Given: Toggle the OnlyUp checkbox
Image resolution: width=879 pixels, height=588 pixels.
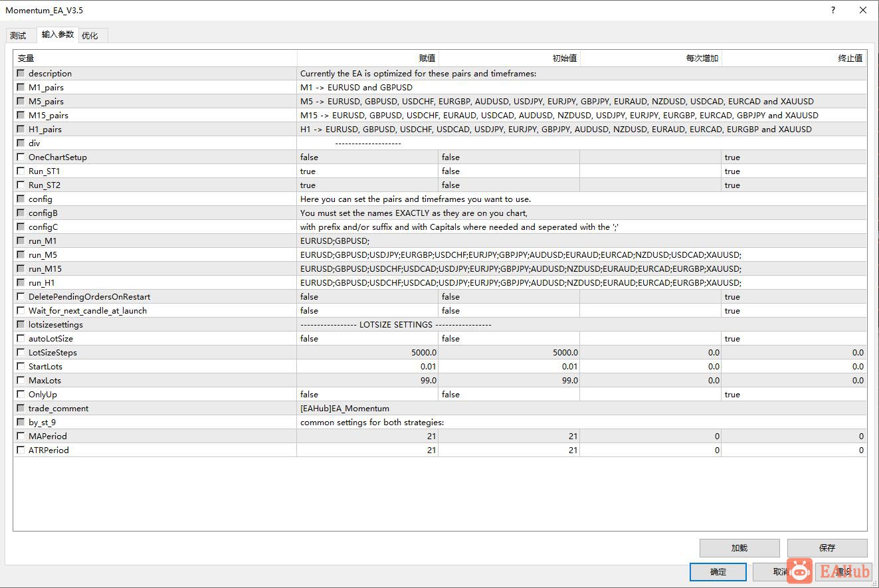Looking at the screenshot, I should 21,394.
